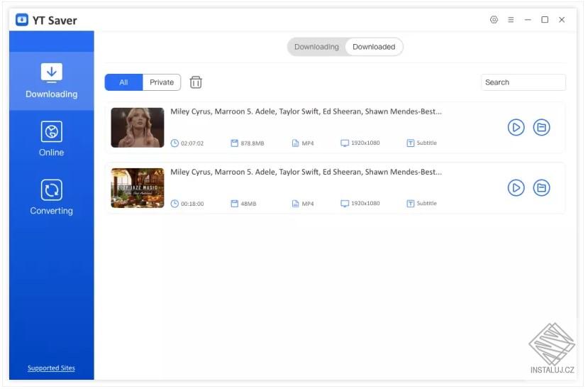Switch to the Downloaded tab
This screenshot has height=389, width=588.
point(374,47)
